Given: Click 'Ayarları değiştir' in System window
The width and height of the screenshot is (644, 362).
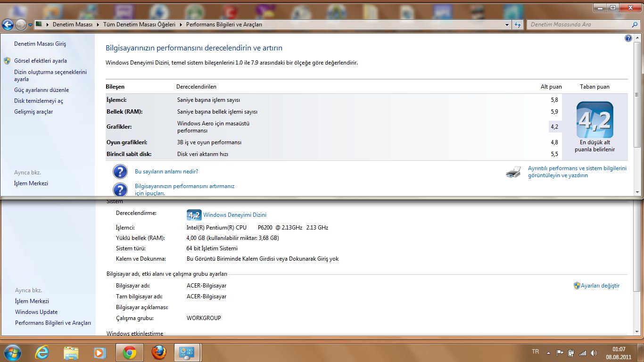Looking at the screenshot, I should point(600,286).
